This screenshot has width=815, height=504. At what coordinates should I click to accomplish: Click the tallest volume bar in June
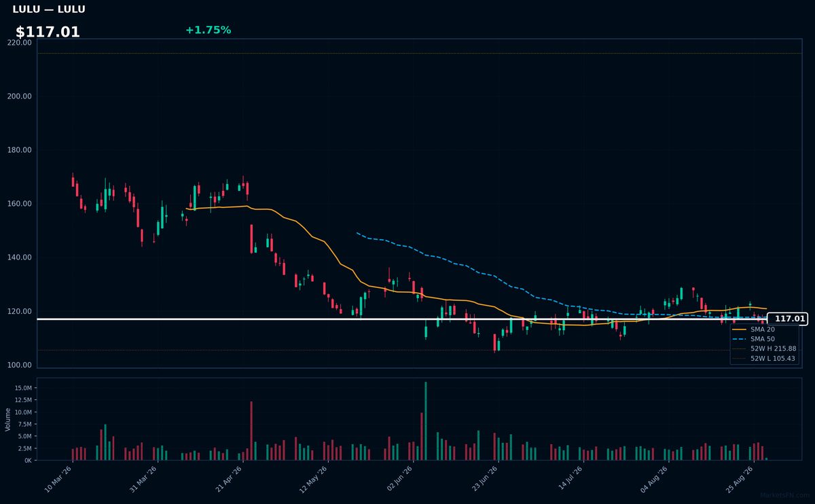pos(426,421)
